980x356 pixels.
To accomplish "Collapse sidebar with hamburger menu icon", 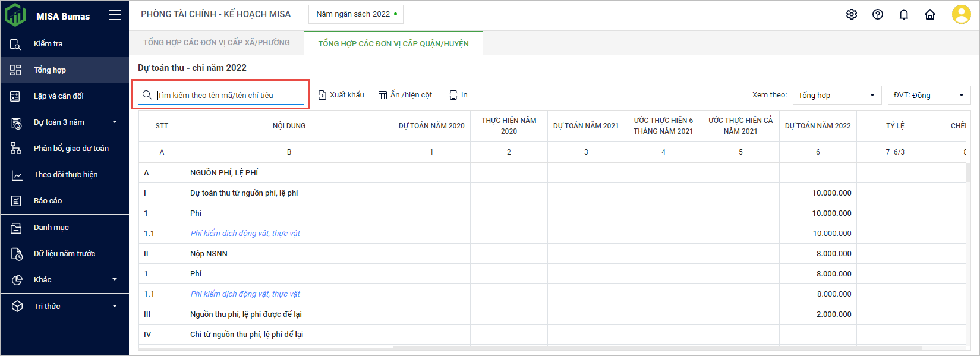I will [x=115, y=15].
